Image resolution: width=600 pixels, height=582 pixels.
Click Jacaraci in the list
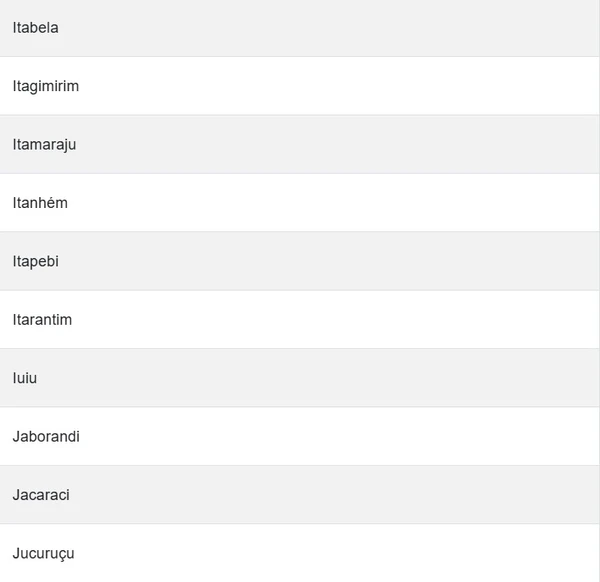pos(300,495)
